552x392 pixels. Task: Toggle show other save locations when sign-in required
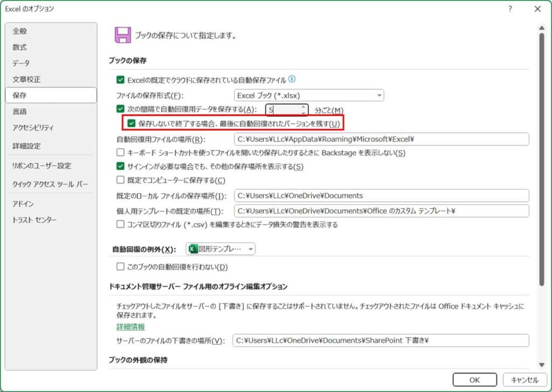(120, 166)
